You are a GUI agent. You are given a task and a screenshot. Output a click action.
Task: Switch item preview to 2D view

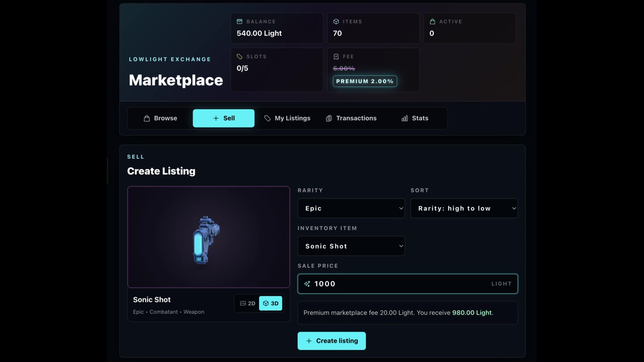point(248,303)
